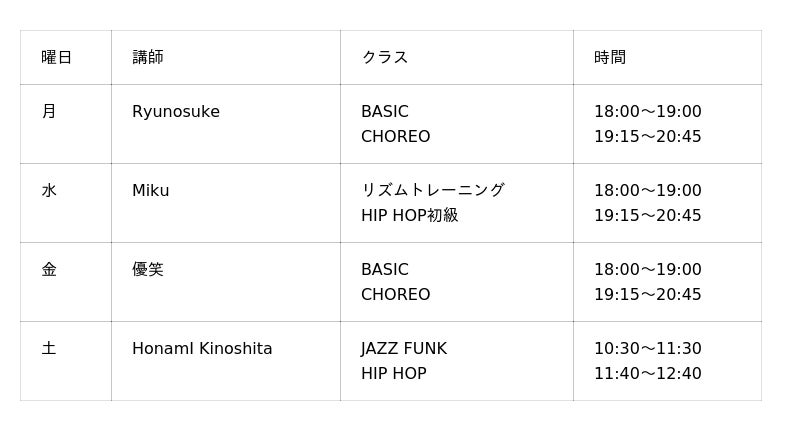Select instructor name 優笑
Image resolution: width=800 pixels, height=431 pixels.
point(148,269)
